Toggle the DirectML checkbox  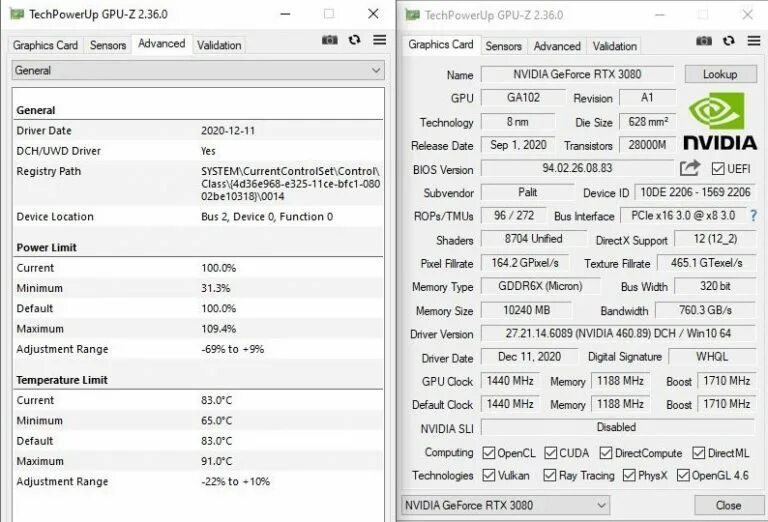[699, 453]
